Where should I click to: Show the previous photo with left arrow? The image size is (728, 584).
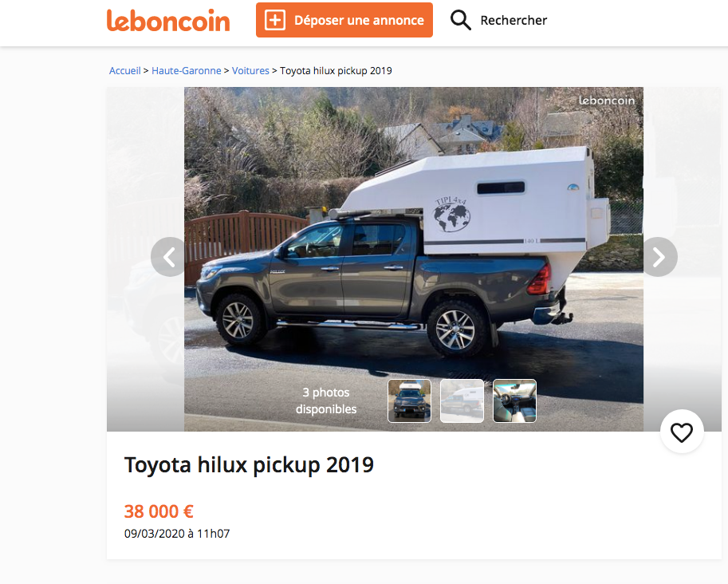pyautogui.click(x=169, y=257)
